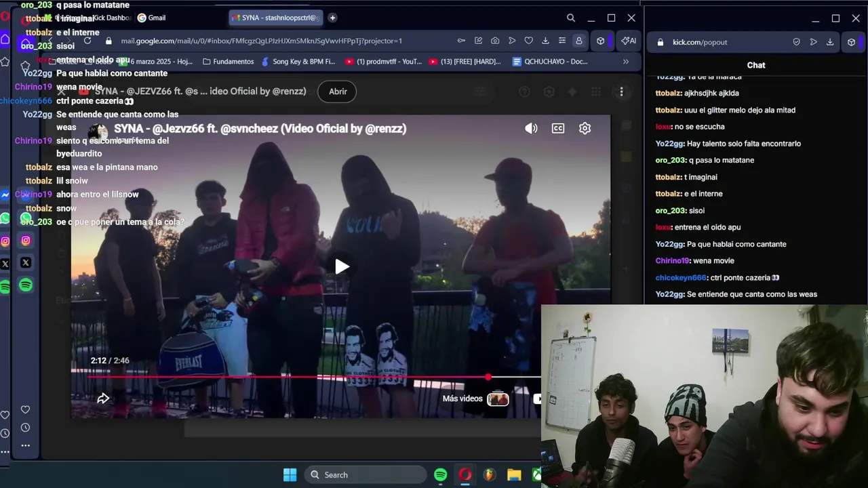Play the SYNA video with center play button
This screenshot has width=868, height=488.
click(342, 266)
